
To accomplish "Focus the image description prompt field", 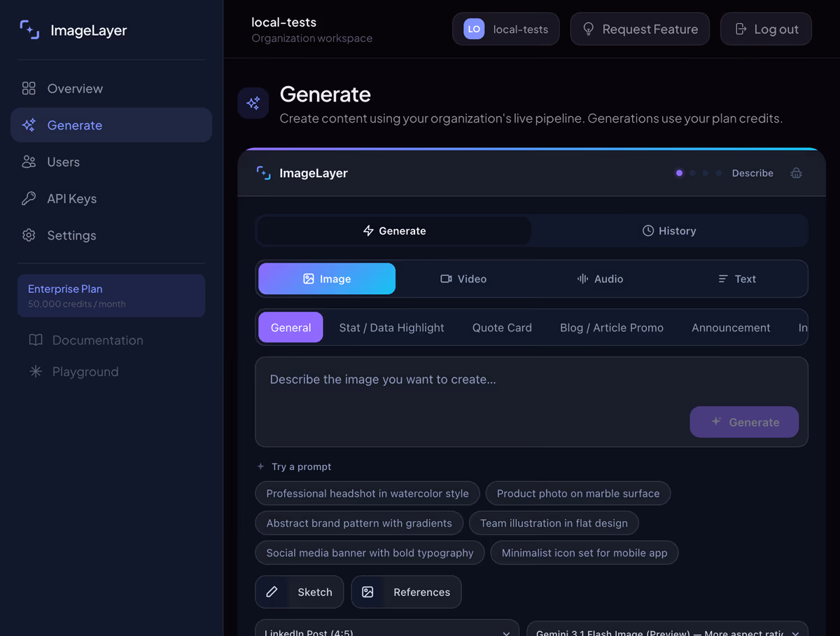I will click(531, 402).
